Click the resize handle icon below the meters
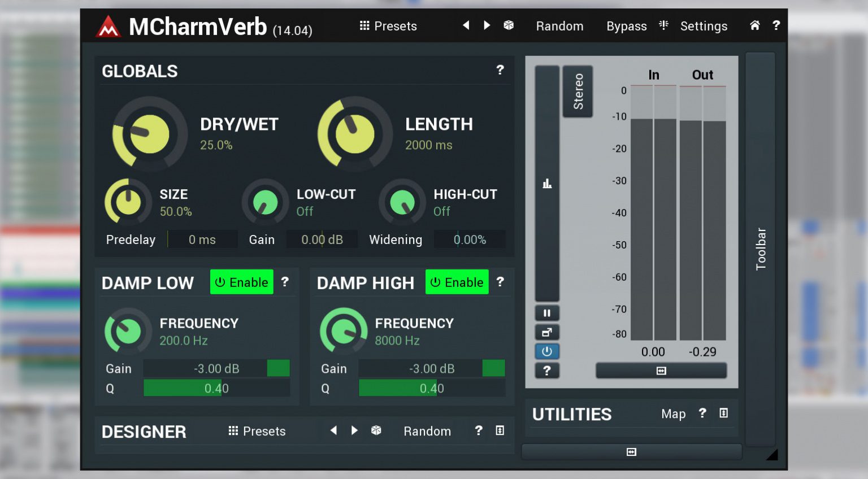868x479 pixels. (x=661, y=371)
